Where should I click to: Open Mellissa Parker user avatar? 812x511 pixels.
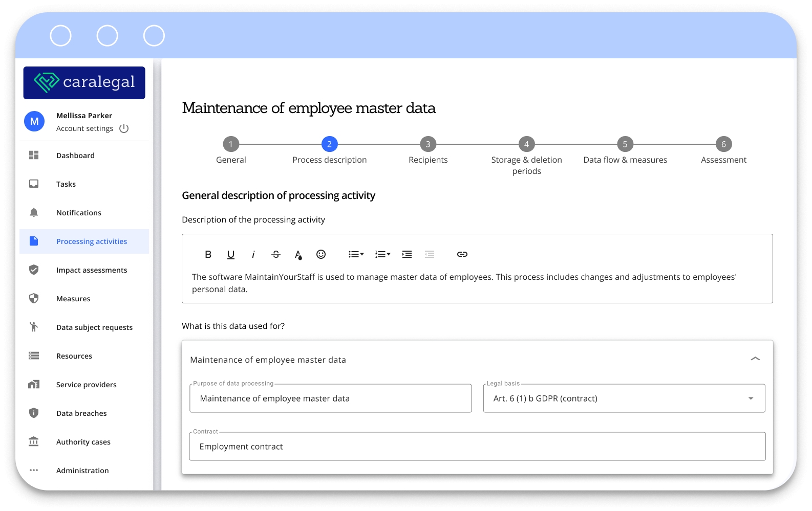point(34,121)
